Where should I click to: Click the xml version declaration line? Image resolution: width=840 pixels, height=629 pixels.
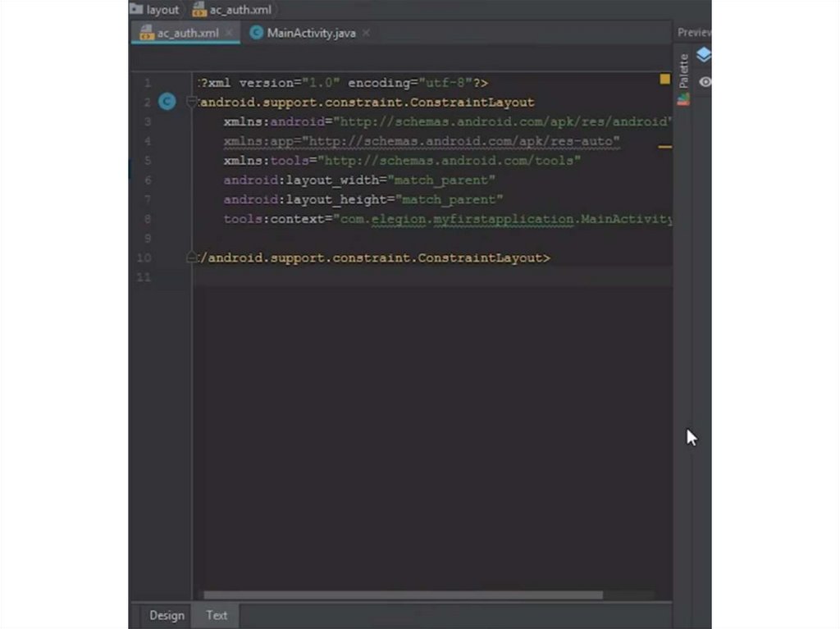pyautogui.click(x=343, y=83)
